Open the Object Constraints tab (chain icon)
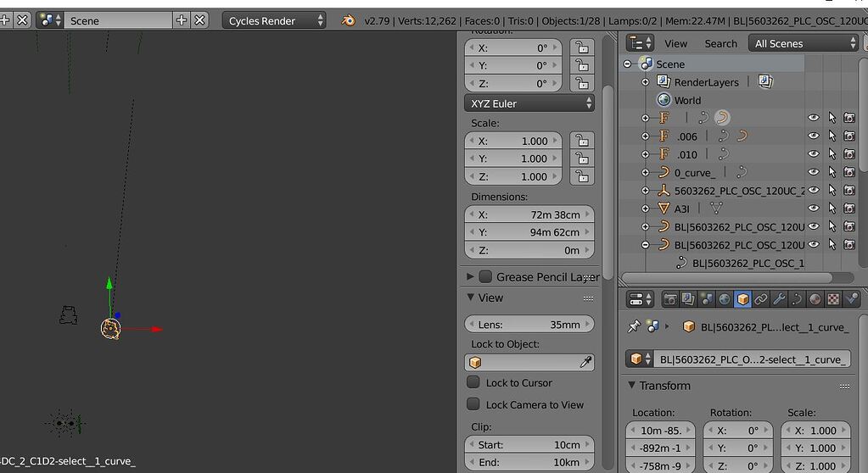This screenshot has height=473, width=868. 760,299
